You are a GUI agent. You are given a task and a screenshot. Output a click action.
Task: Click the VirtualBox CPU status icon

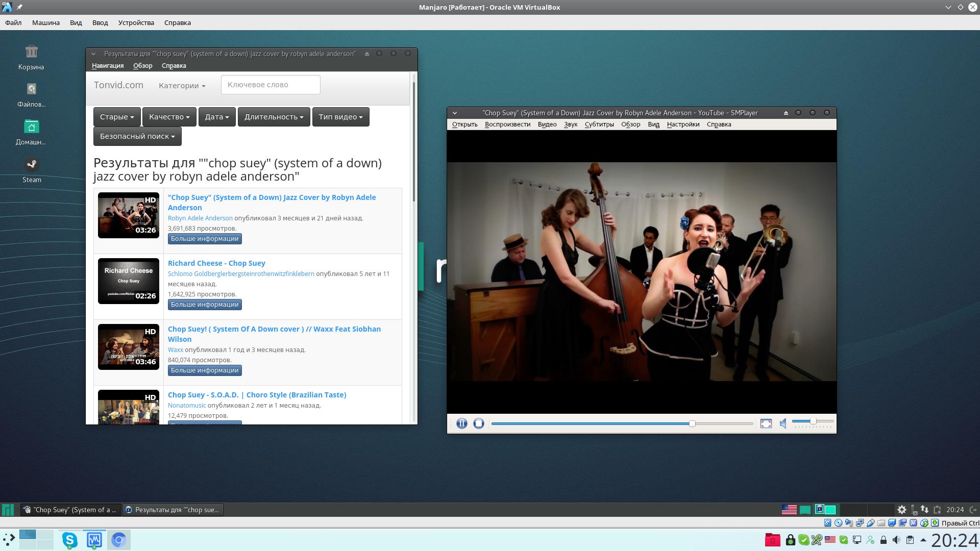point(913,523)
